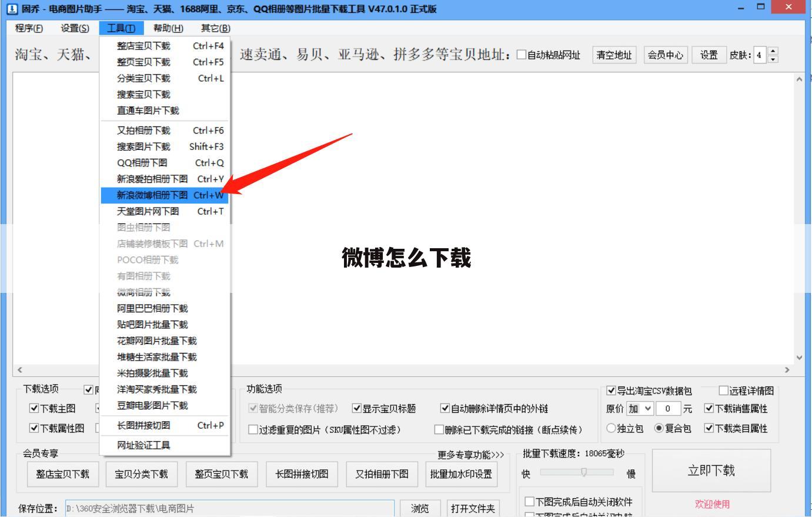Click 整店宝贝下载 member button
This screenshot has height=517, width=812.
[x=62, y=474]
